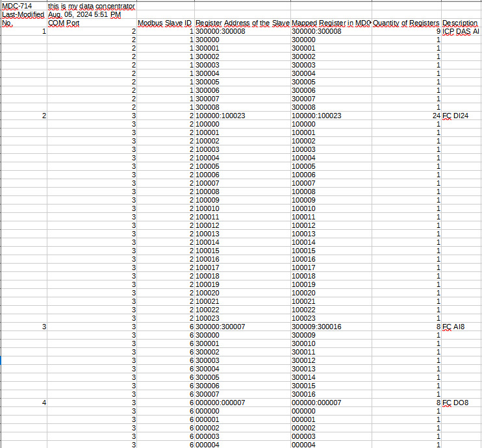The width and height of the screenshot is (482, 448).
Task: Click No. '1' cell in ICP DAS AI row
Action: pos(24,31)
